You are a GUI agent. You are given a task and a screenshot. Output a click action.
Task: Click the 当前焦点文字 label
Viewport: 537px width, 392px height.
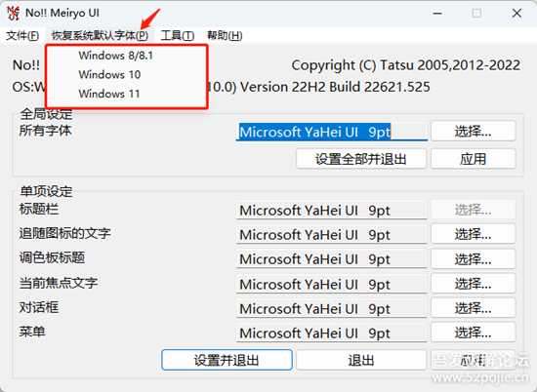coord(59,283)
